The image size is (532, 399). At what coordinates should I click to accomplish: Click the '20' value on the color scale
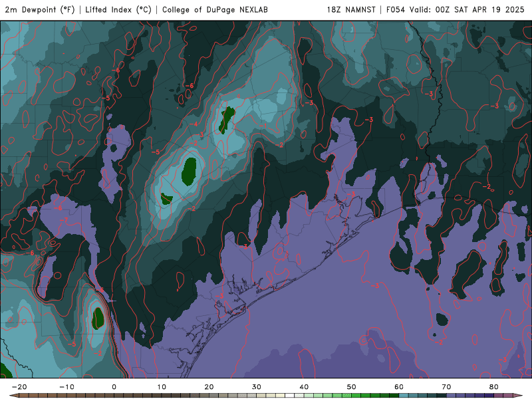pyautogui.click(x=209, y=387)
